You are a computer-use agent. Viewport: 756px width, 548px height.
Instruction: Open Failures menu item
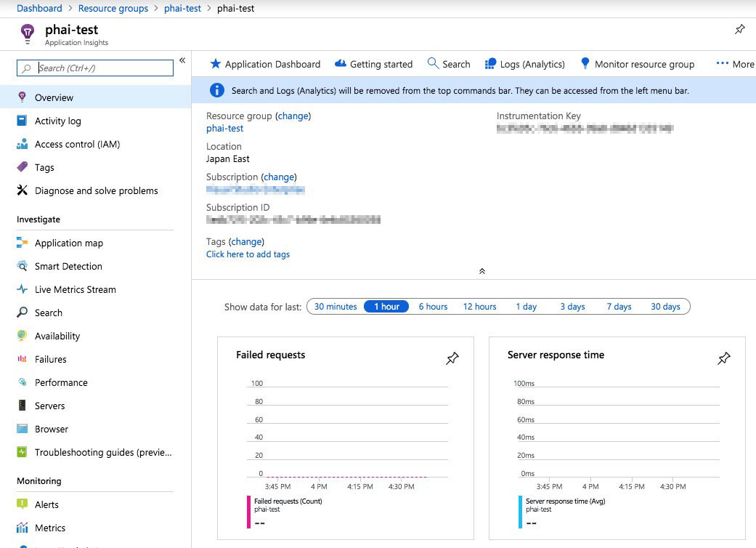(x=95, y=359)
